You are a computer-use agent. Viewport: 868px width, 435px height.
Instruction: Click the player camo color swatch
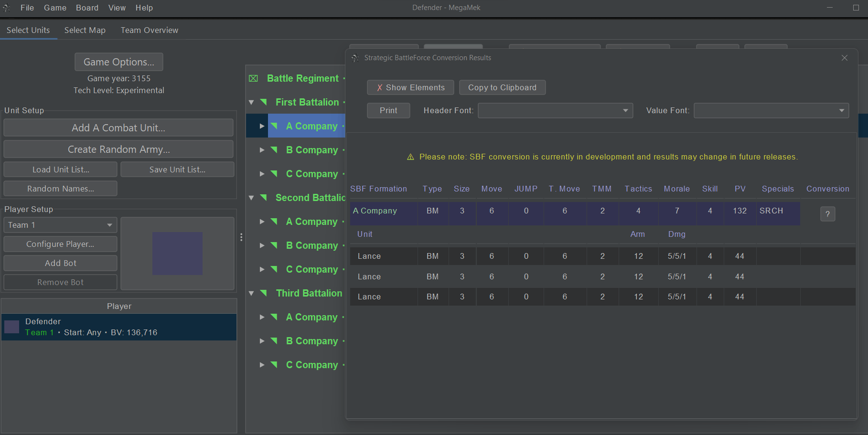177,254
